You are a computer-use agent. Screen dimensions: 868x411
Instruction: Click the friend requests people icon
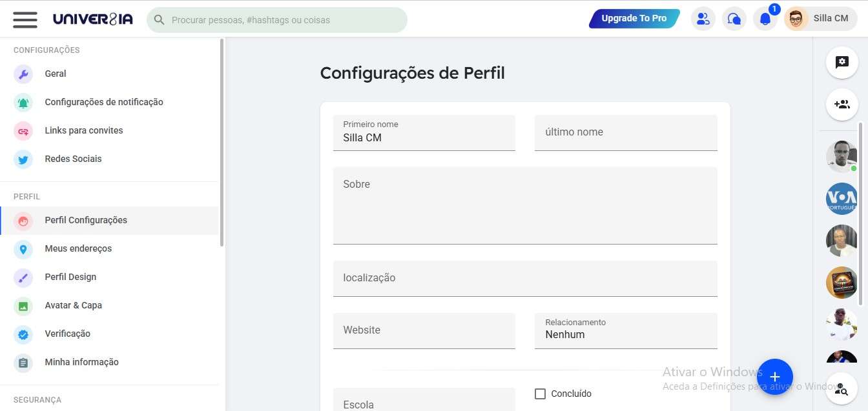click(x=703, y=19)
